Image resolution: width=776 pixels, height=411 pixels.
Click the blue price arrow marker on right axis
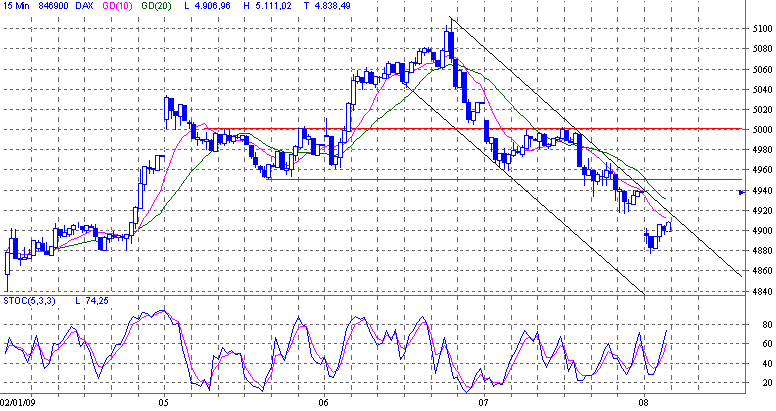pyautogui.click(x=741, y=193)
